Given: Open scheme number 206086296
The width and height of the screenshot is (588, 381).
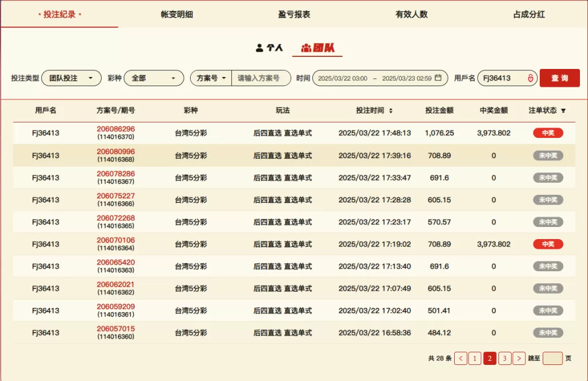Looking at the screenshot, I should click(115, 129).
